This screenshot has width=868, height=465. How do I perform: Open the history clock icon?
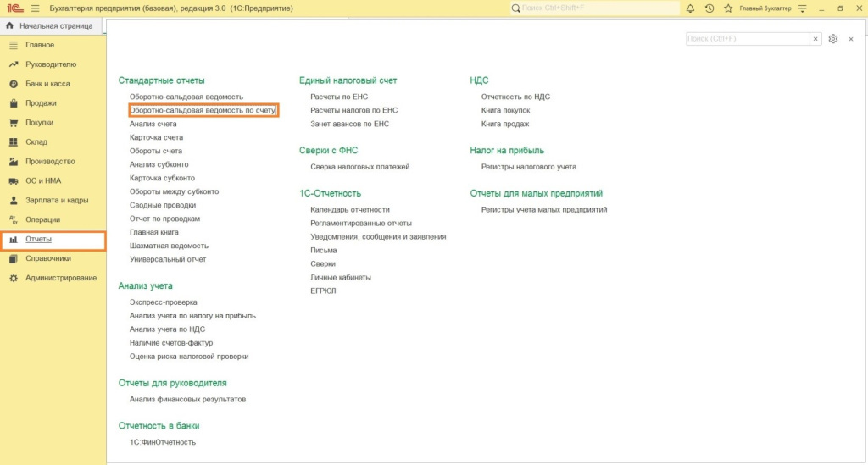pos(709,8)
